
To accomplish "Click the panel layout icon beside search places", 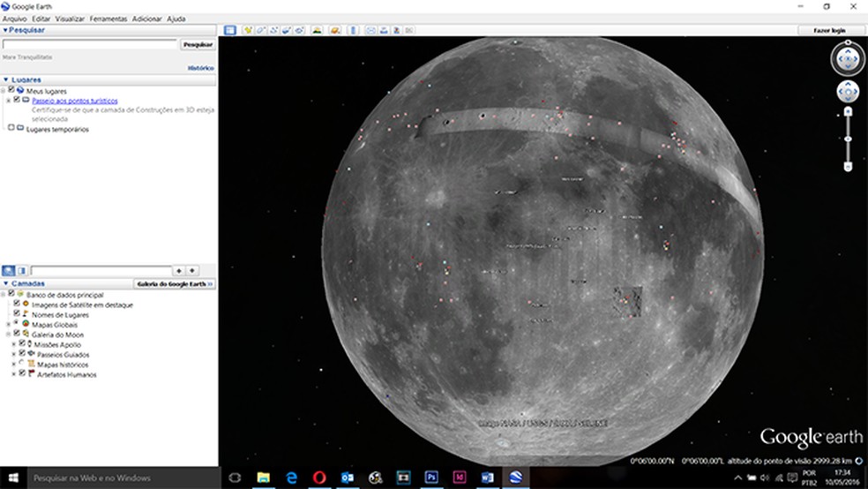I will click(21, 271).
